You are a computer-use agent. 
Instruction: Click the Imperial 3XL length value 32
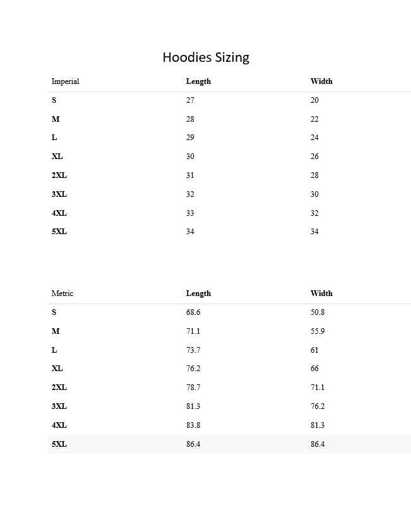tap(190, 194)
